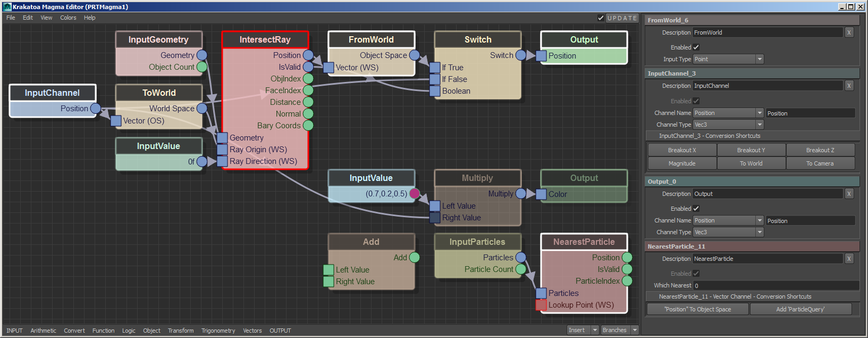Open the View menu
This screenshot has width=868, height=338.
(x=46, y=18)
